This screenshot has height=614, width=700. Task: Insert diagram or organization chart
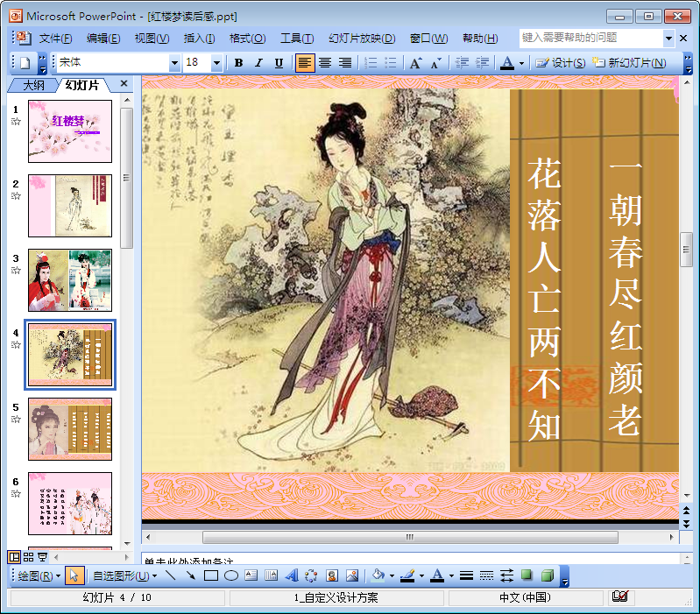coord(311,575)
